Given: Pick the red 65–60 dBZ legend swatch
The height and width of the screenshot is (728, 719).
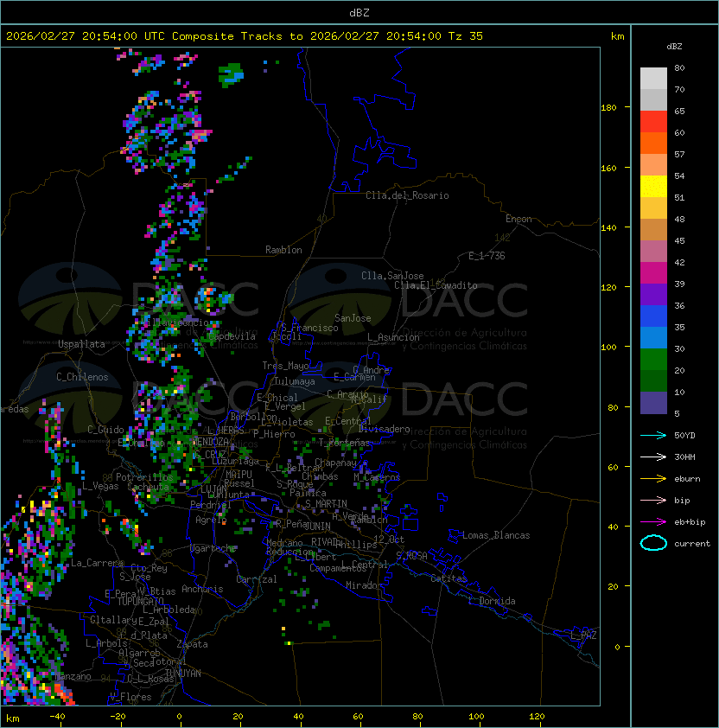Looking at the screenshot, I should pos(653,122).
